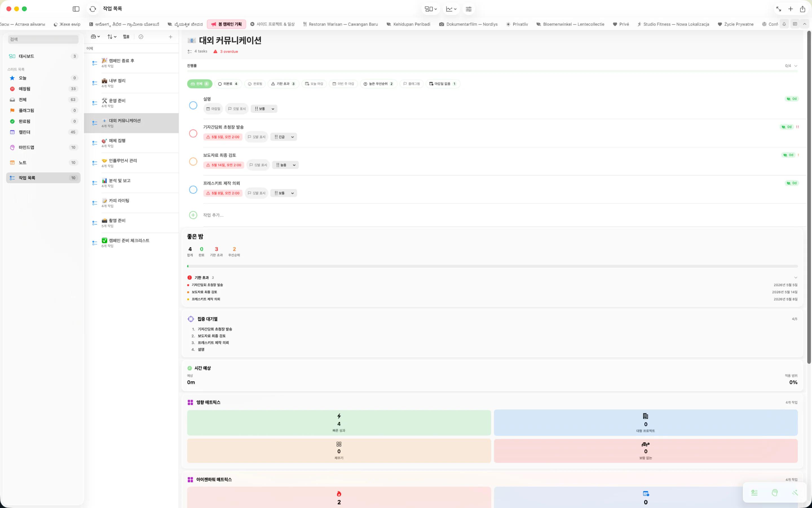Image resolution: width=812 pixels, height=508 pixels.
Task: Click the 5월 5일 overdue date chip
Action: click(x=223, y=137)
